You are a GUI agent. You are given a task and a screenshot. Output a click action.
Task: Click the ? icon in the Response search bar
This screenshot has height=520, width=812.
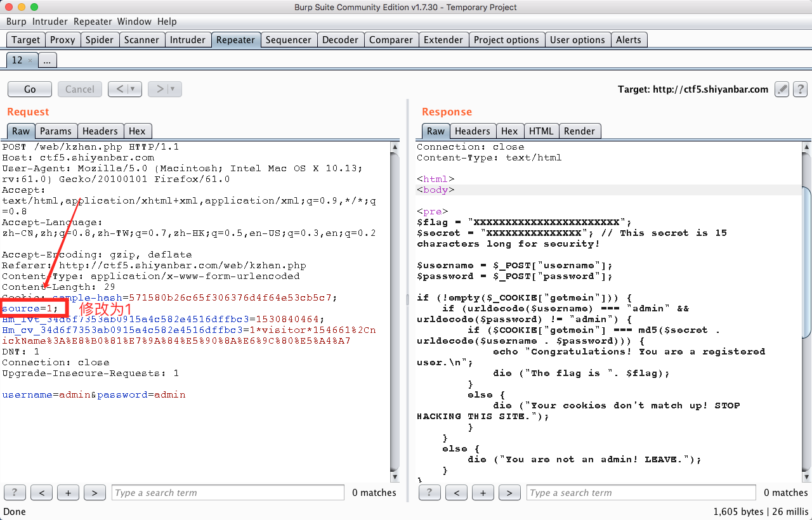point(429,492)
